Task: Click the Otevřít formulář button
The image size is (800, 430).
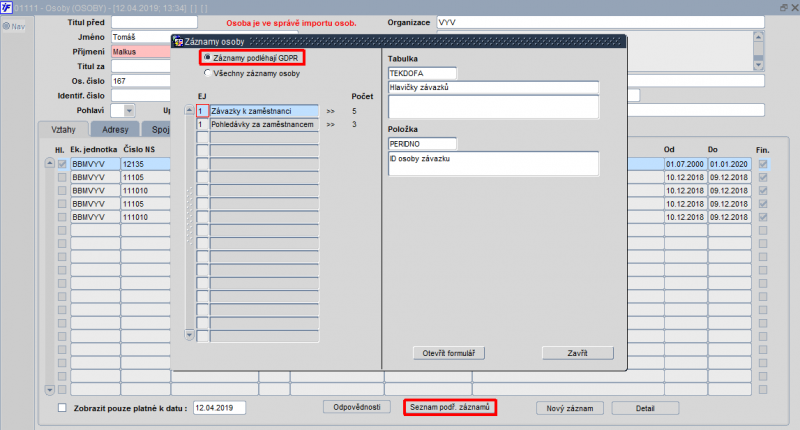Action: (x=448, y=353)
